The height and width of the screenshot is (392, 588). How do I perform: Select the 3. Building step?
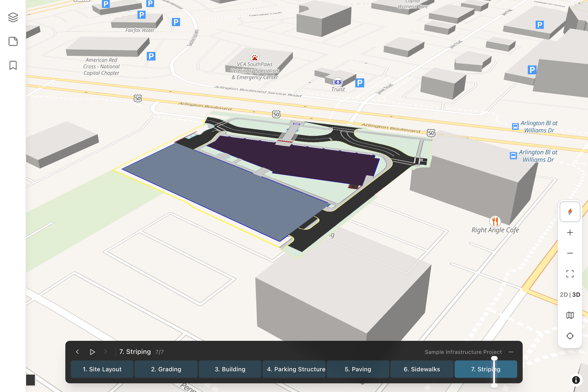[x=230, y=369]
